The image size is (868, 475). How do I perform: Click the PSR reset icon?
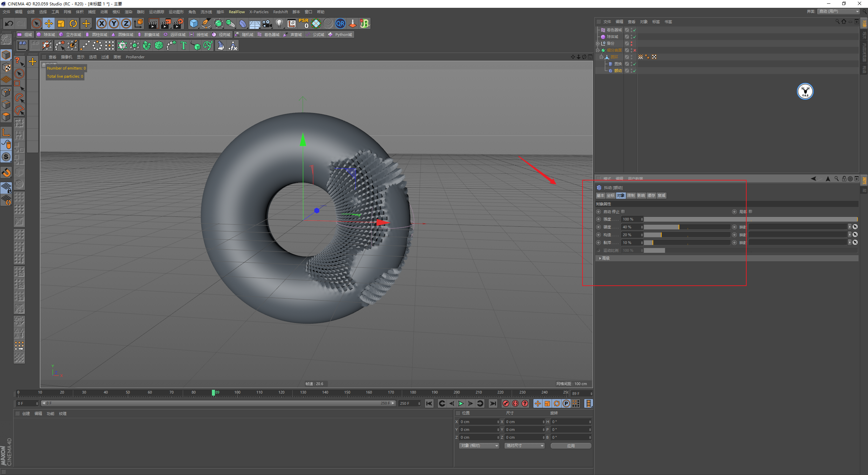coord(303,23)
